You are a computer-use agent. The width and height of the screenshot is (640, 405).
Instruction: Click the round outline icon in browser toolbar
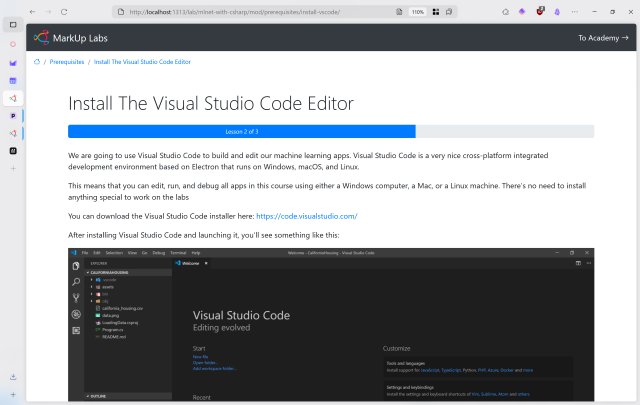click(505, 12)
